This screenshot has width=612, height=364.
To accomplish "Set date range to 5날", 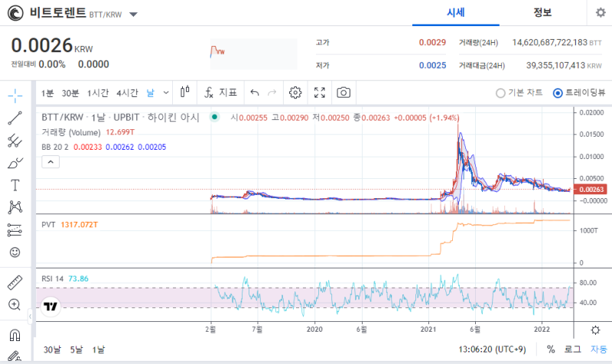I will coord(76,349).
